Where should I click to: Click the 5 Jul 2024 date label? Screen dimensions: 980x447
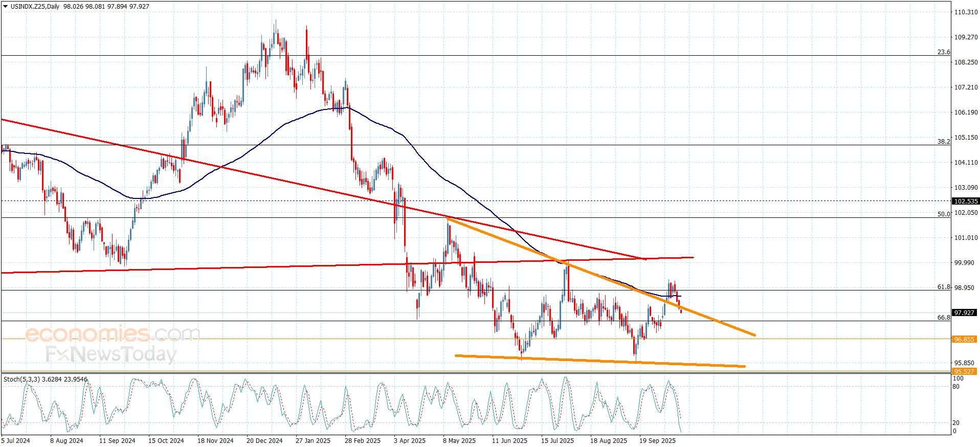pyautogui.click(x=16, y=440)
